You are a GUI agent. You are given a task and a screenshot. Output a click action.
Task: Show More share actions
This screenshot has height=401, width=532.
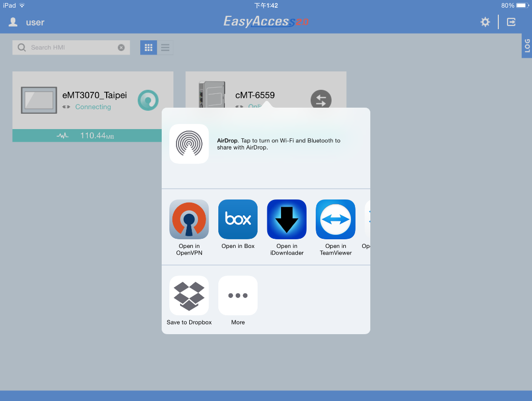[x=238, y=295]
